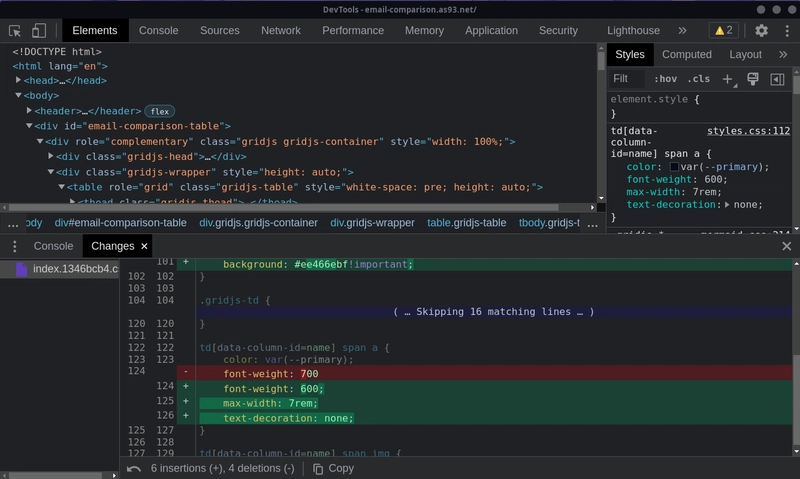Open the drawer kebab menu
800x479 pixels.
(x=14, y=246)
